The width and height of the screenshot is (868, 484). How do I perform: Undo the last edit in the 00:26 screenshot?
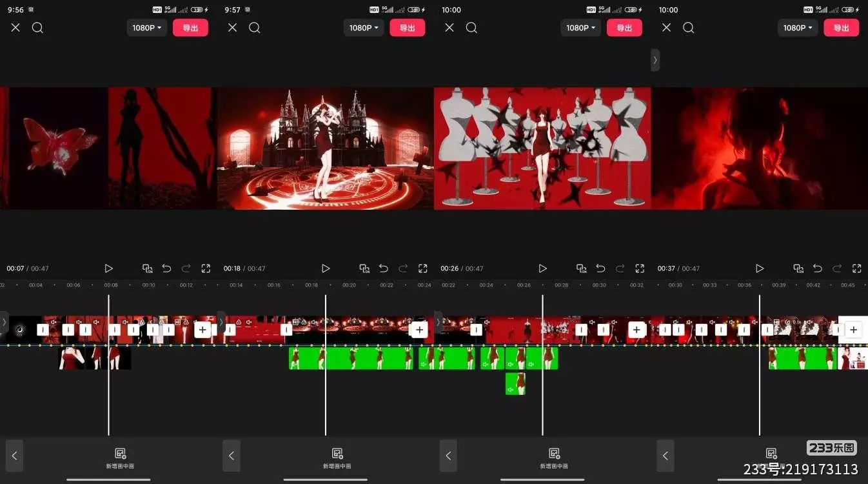tap(600, 268)
